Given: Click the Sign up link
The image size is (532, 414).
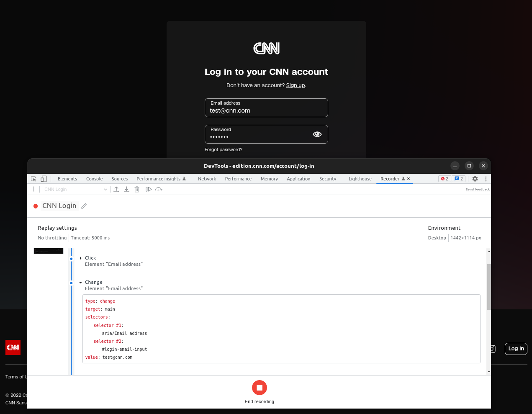Looking at the screenshot, I should [296, 85].
